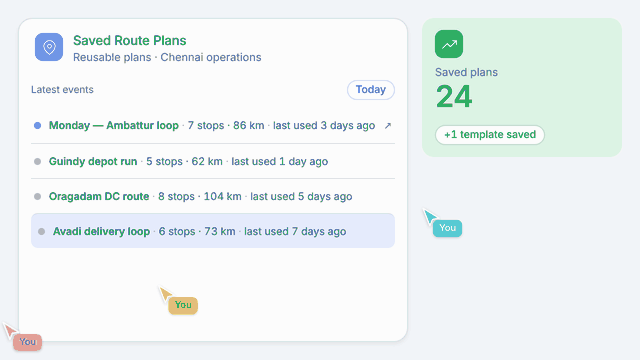Click the text '7 stops · 86 km'

(x=226, y=125)
